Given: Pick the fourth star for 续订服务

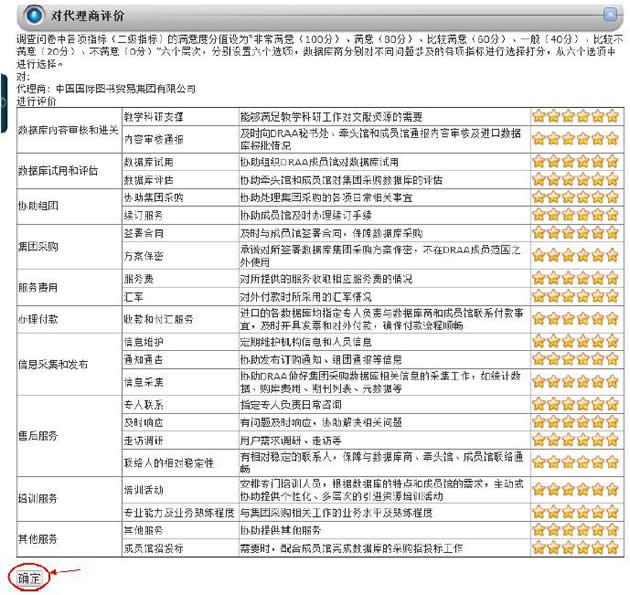Looking at the screenshot, I should [x=583, y=215].
